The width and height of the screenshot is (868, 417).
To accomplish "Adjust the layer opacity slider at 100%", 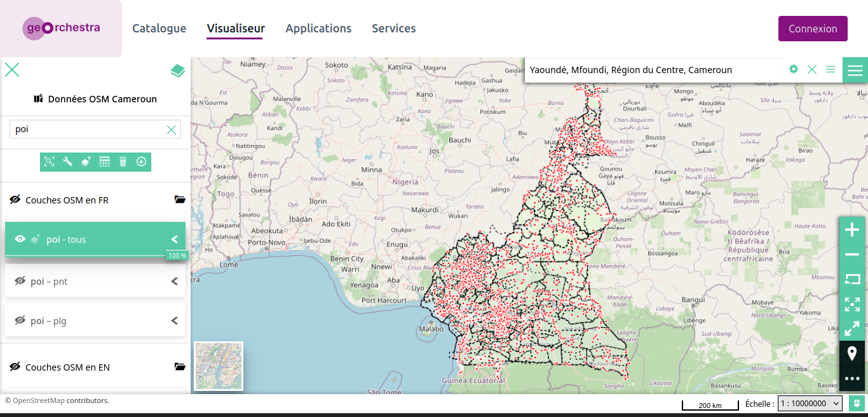I will (x=177, y=255).
